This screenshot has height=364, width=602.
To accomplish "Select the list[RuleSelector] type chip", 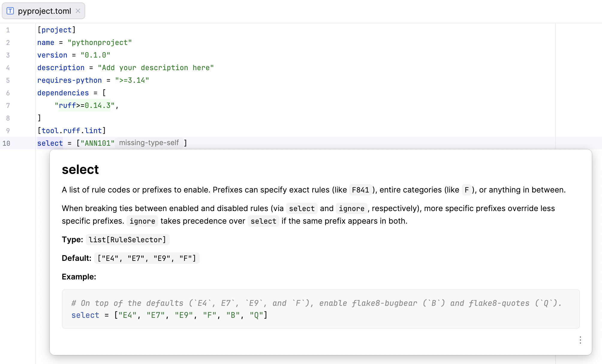I will [x=127, y=239].
